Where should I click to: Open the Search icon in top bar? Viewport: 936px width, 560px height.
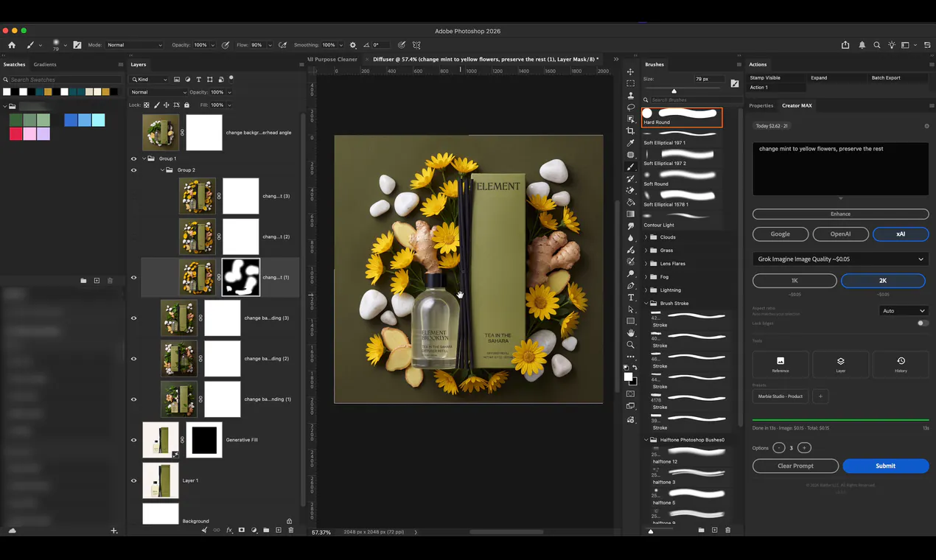[876, 45]
